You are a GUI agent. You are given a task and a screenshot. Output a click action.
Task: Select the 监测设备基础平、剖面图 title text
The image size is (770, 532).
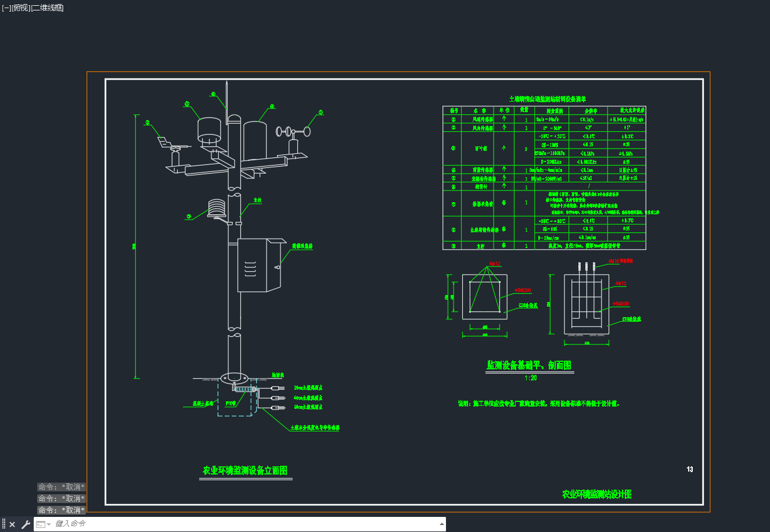pyautogui.click(x=529, y=365)
